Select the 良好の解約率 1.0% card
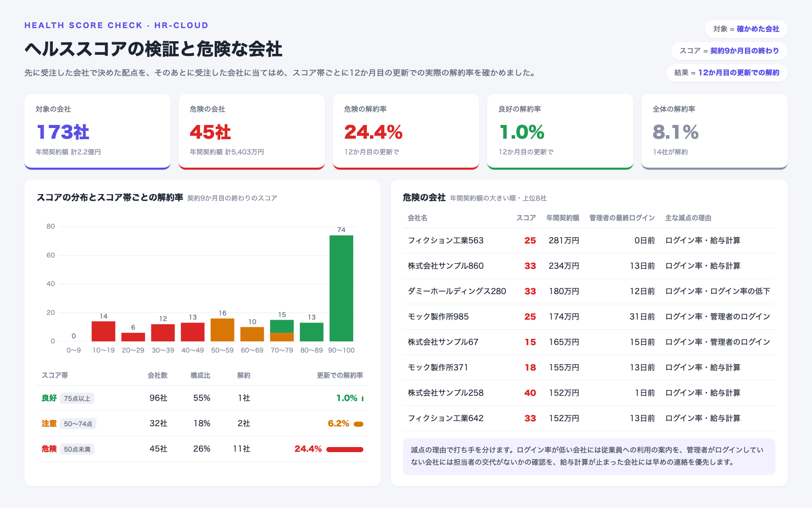 click(x=560, y=132)
